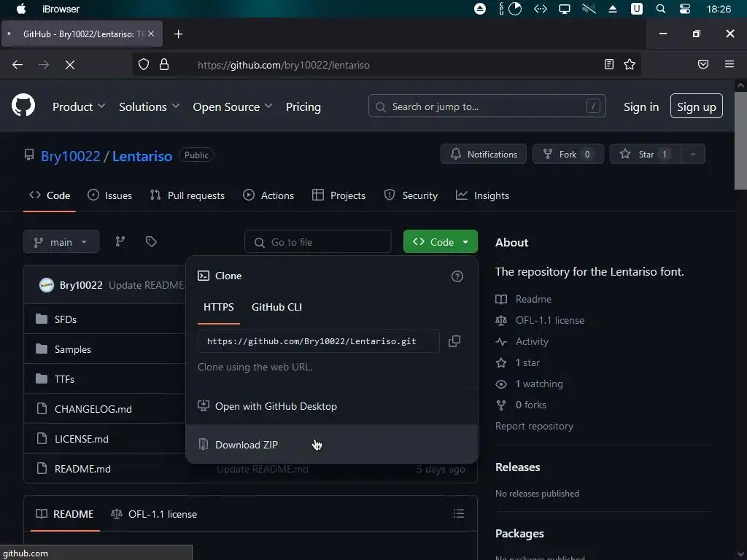
Task: Switch to the Issues tab
Action: (x=109, y=195)
